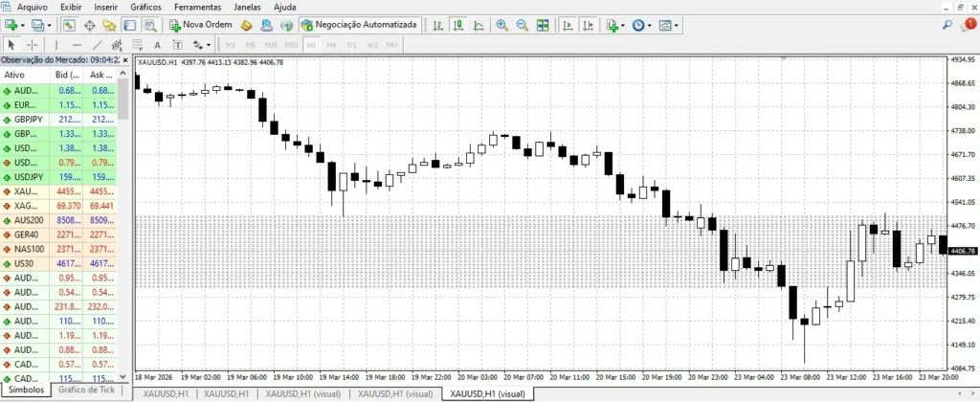Click the search magnifier icon
The width and height of the screenshot is (980, 402).
click(x=947, y=25)
